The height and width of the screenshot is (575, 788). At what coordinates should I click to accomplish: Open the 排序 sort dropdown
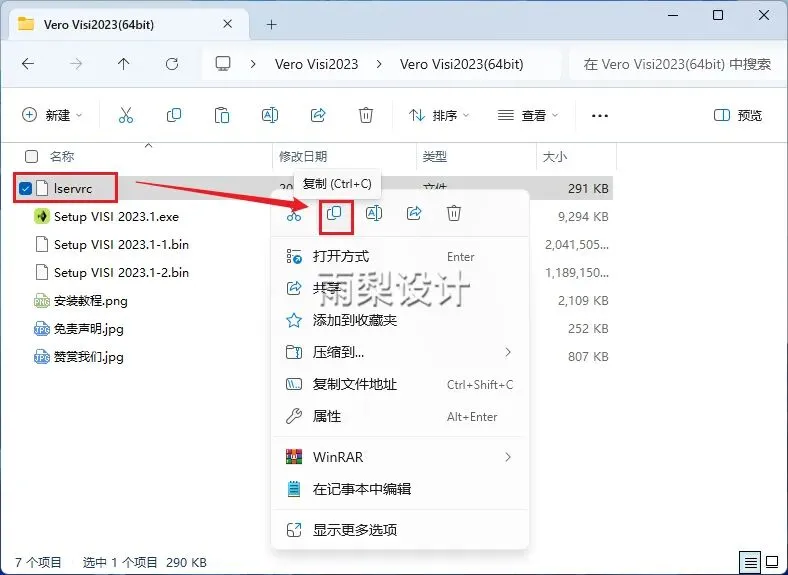(439, 116)
